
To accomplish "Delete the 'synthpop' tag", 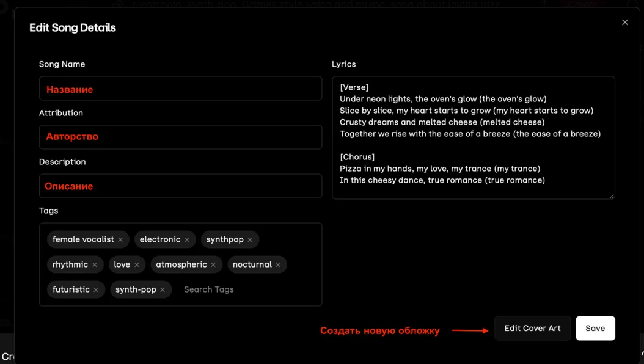I will 250,240.
